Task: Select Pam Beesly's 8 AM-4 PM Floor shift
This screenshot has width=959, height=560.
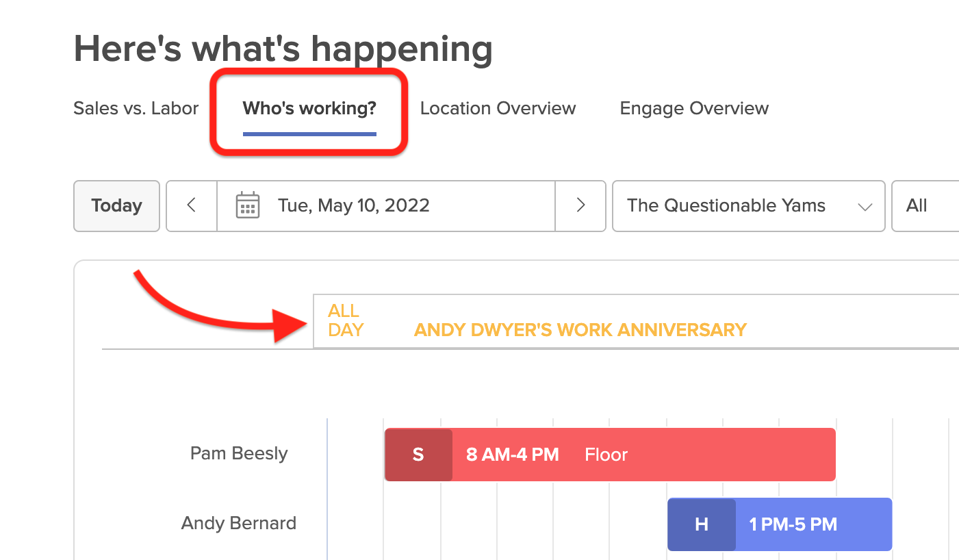Action: [610, 455]
